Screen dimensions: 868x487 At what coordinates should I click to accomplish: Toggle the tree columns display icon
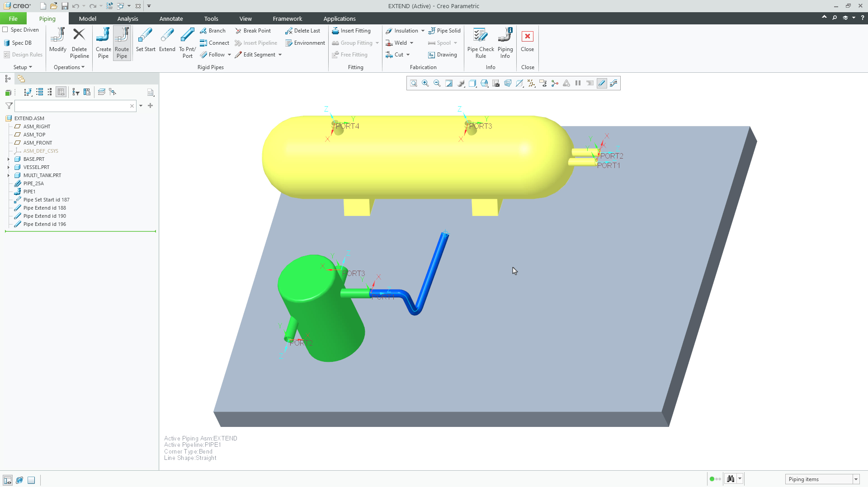point(61,92)
